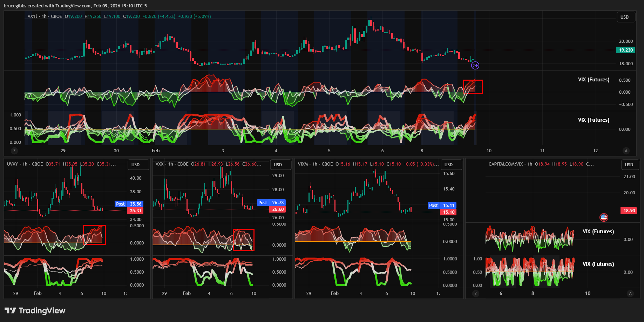Expand USD currency menu on VIXM chart
This screenshot has height=322, width=644.
pos(449,165)
